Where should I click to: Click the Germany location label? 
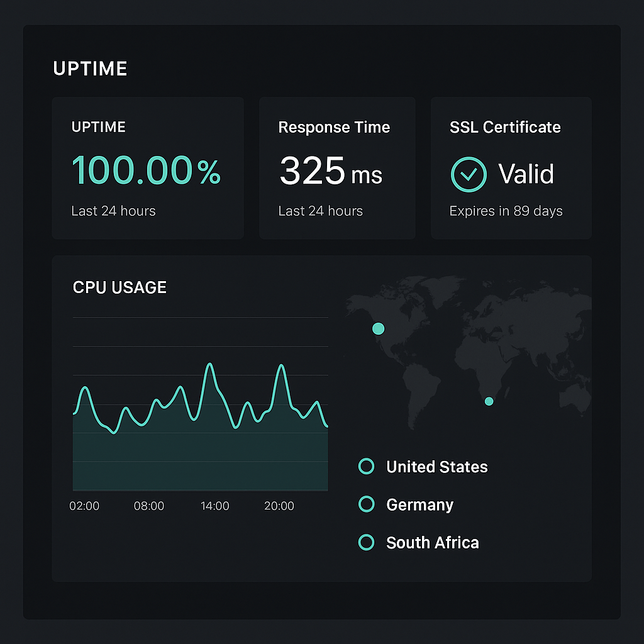[419, 505]
